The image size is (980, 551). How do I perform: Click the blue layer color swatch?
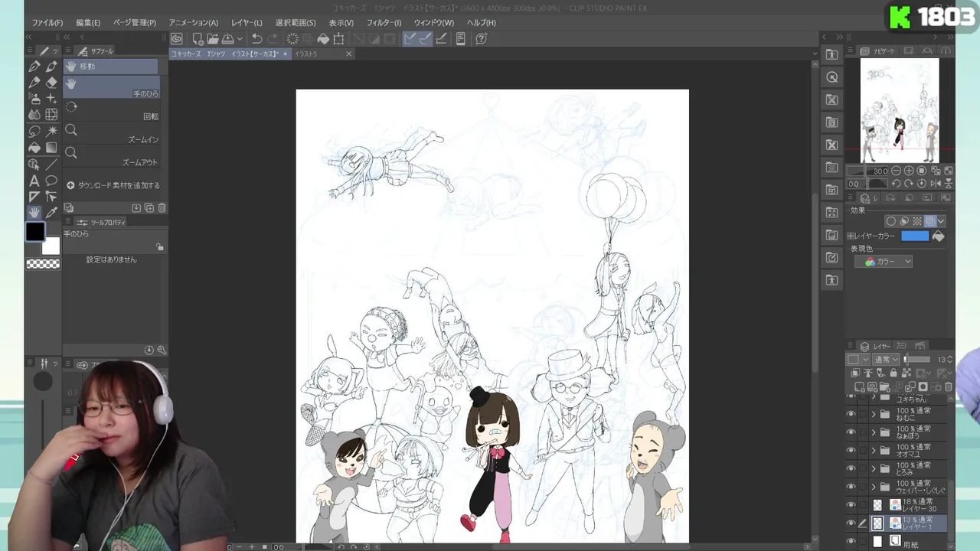[914, 236]
